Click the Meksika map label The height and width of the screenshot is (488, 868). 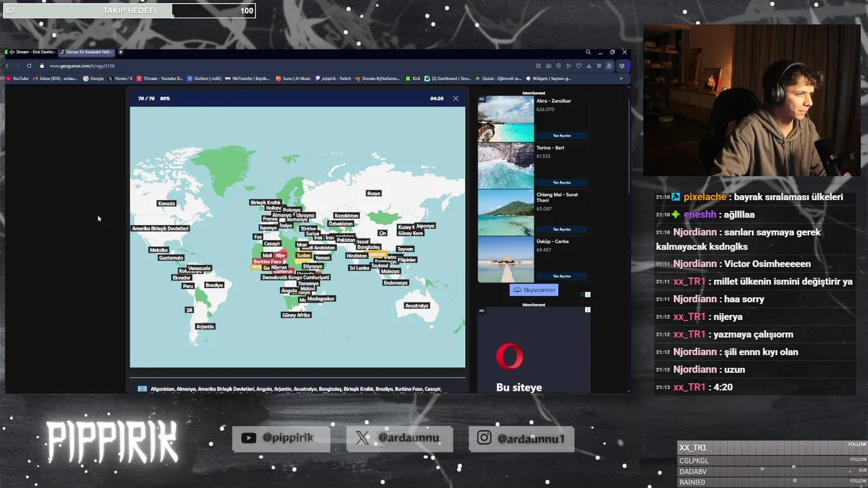coord(159,250)
